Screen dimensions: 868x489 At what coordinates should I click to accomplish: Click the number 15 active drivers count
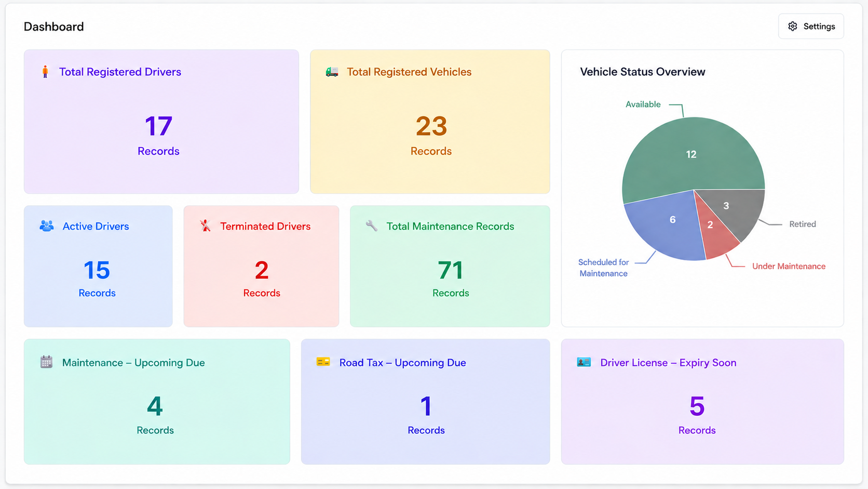[x=97, y=270]
